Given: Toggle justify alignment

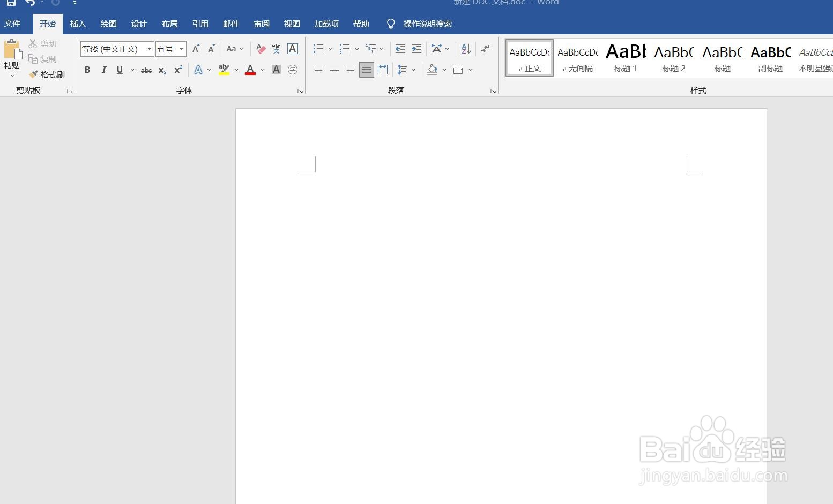Looking at the screenshot, I should pyautogui.click(x=366, y=70).
